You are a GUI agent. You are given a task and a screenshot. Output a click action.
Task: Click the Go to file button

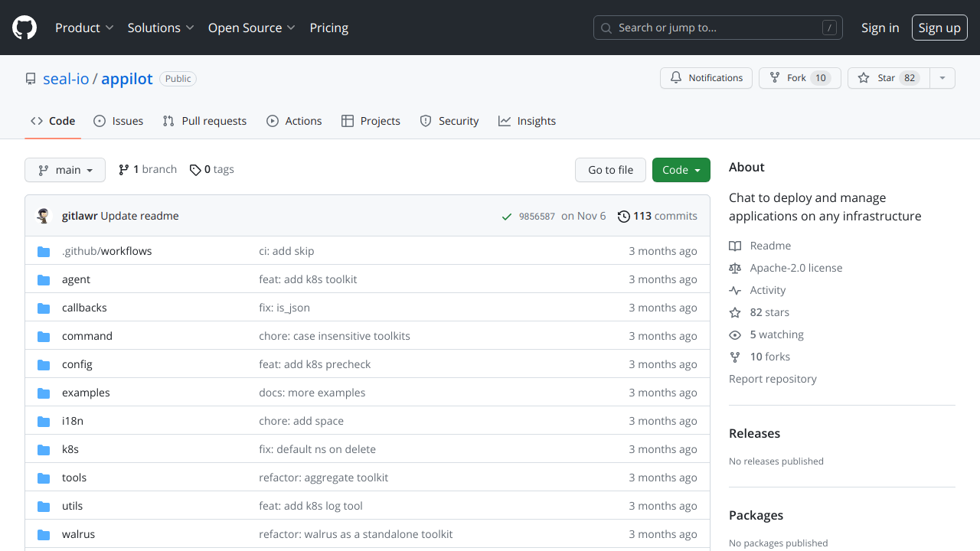tap(610, 170)
